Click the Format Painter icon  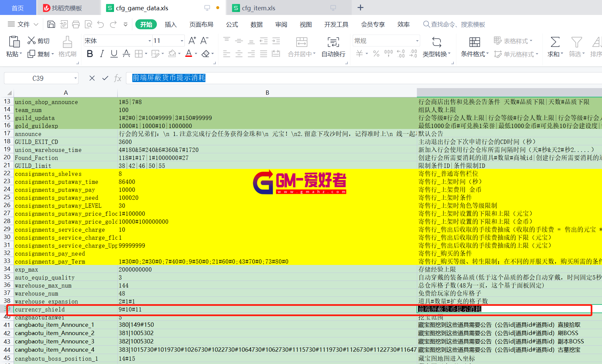coord(67,42)
